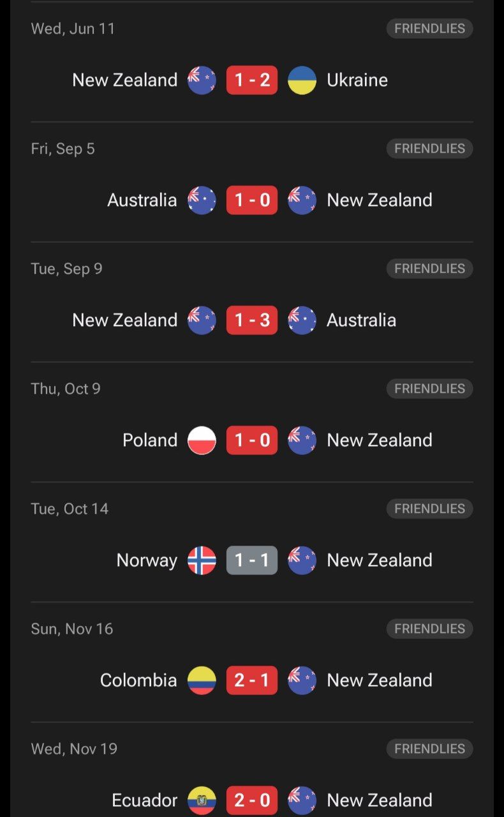504x817 pixels.
Task: Tap the Friendlies tag for Oct 9
Action: tap(429, 389)
